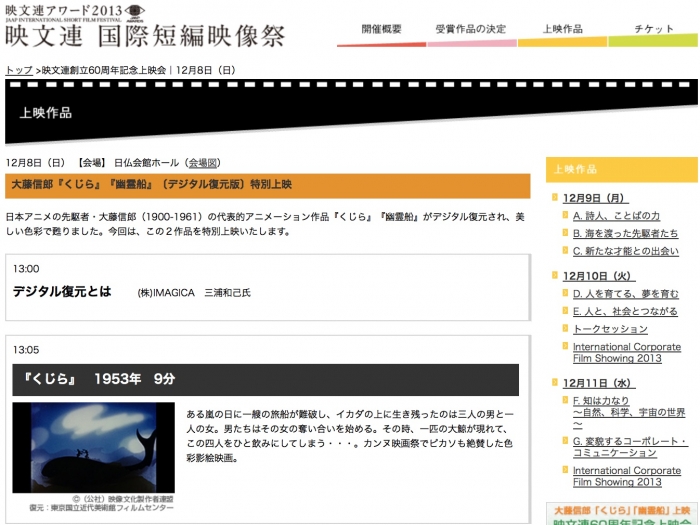
Task: Click the 13:05 time label
Action: click(x=26, y=350)
